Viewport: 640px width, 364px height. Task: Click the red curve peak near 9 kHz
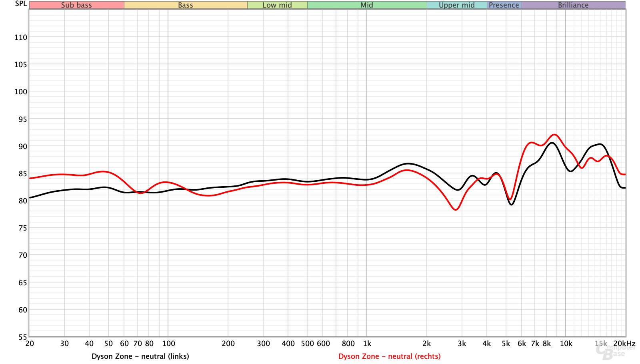pyautogui.click(x=554, y=135)
